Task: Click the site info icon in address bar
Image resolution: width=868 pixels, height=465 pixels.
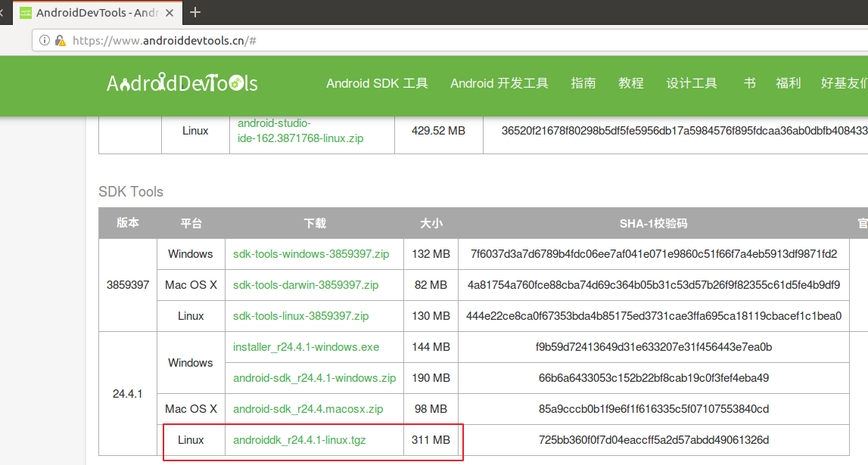Action: click(45, 40)
